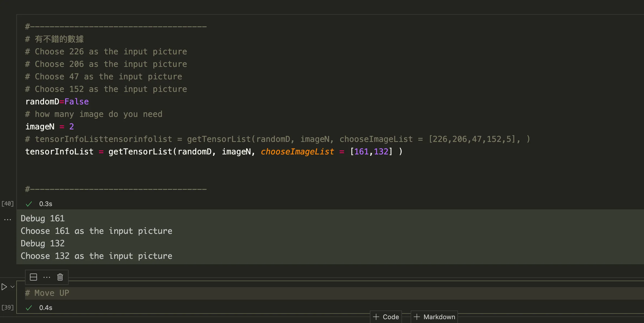Open output actions ellipsis beside Debug 161
This screenshot has width=644, height=323.
(x=8, y=219)
